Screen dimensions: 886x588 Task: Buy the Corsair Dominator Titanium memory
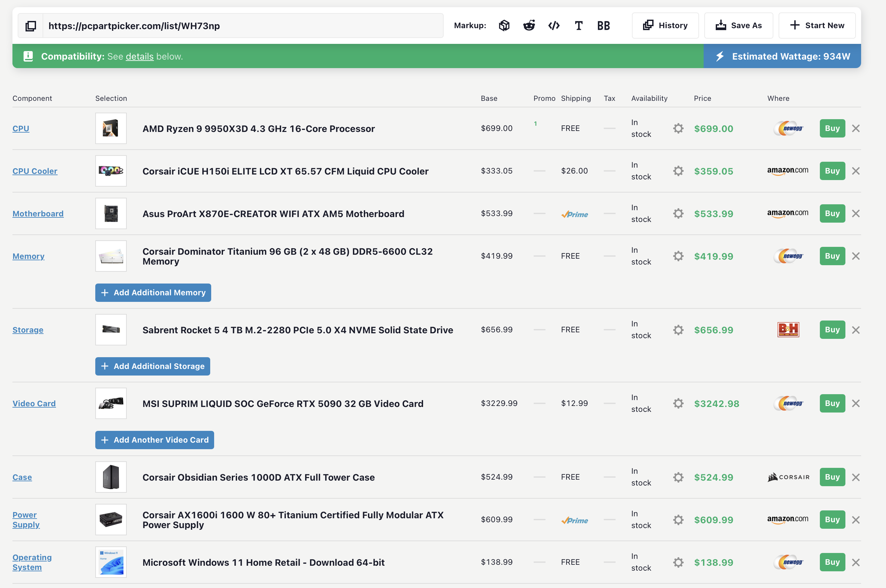click(832, 256)
